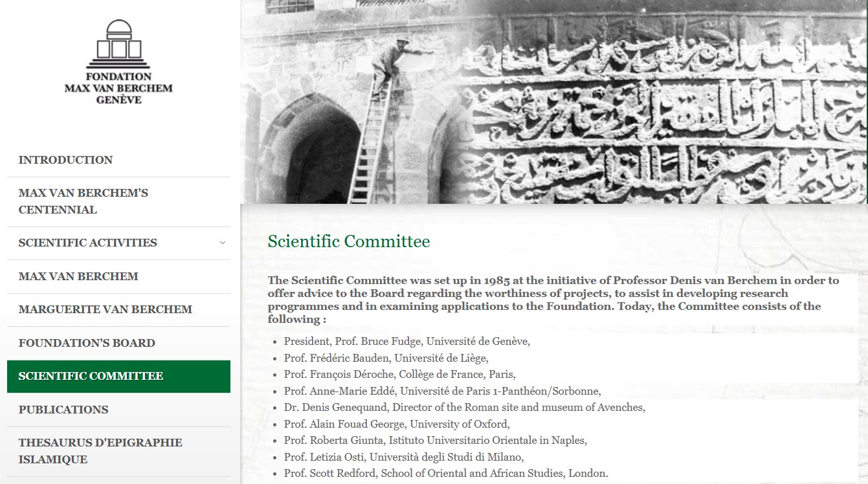Click the Prof. Bruce Fudge list entry
Screen dimensions: 868x484
coord(406,341)
